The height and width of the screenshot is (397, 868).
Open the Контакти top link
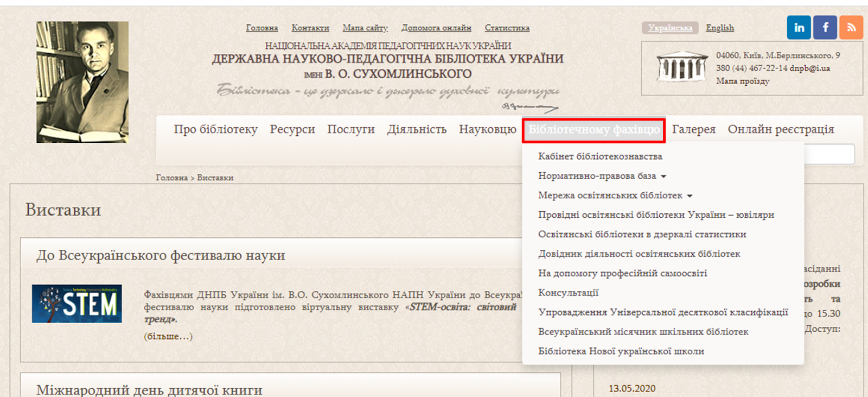[310, 28]
